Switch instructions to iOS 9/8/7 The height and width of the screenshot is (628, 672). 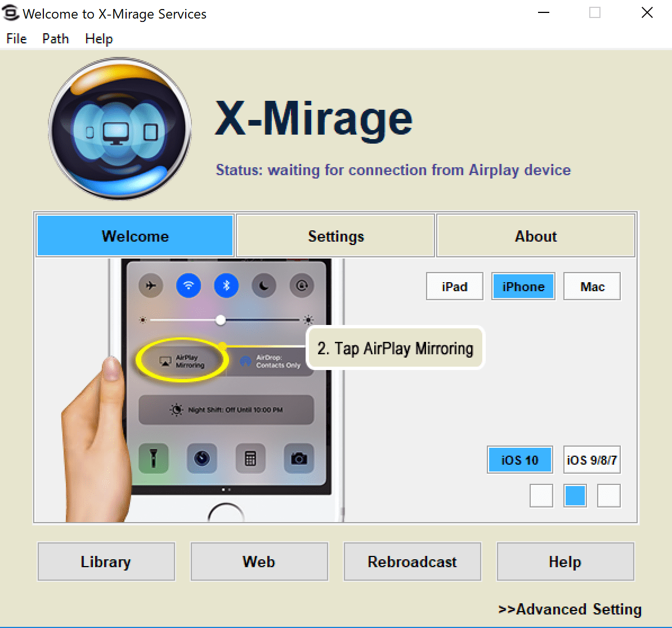tap(592, 460)
